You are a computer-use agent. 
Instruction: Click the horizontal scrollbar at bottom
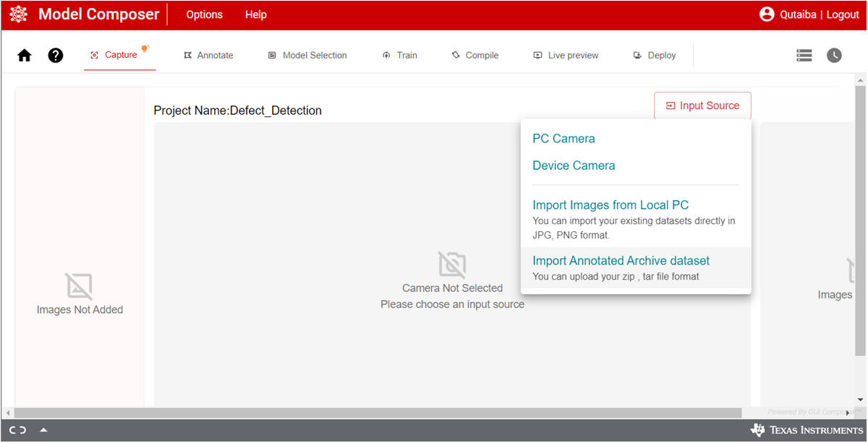(376, 413)
